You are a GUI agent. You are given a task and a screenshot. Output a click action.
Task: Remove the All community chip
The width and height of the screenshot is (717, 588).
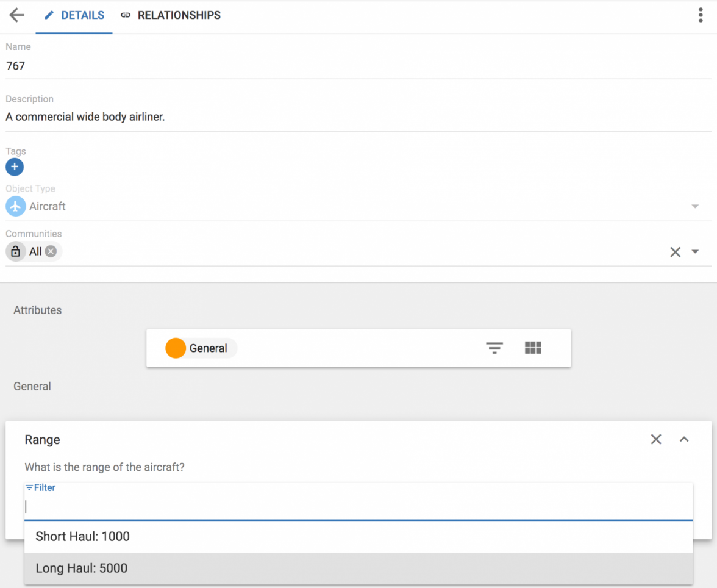[51, 251]
